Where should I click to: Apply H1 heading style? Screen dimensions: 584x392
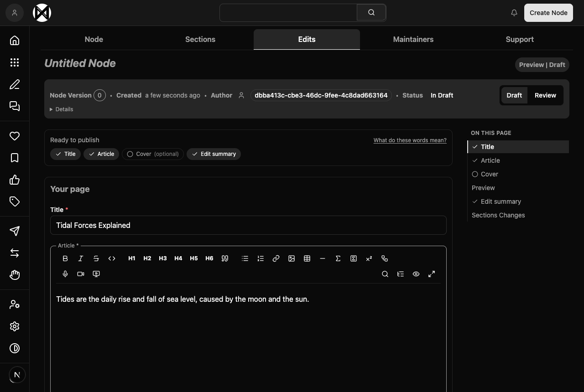132,258
